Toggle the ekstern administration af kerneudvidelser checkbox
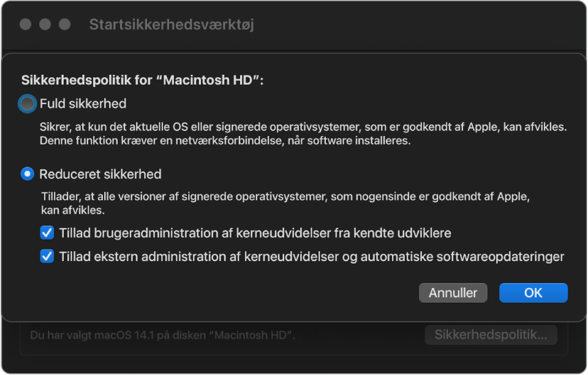 click(47, 256)
